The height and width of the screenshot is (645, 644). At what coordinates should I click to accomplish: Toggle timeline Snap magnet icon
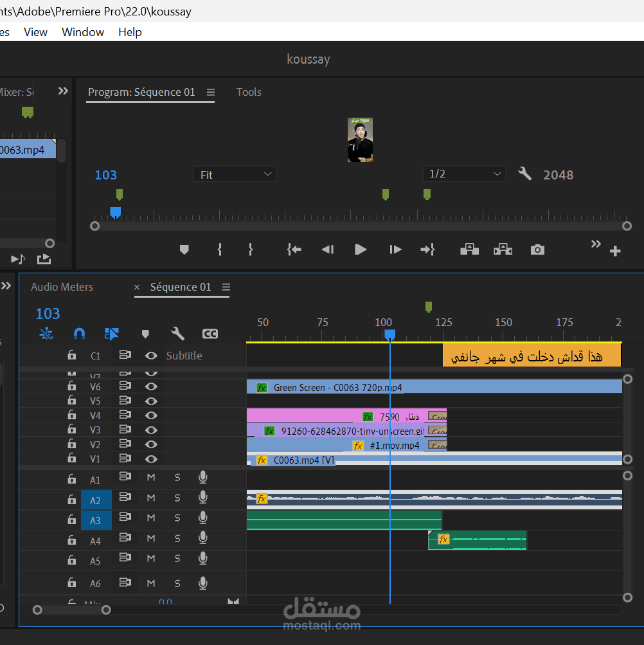79,334
